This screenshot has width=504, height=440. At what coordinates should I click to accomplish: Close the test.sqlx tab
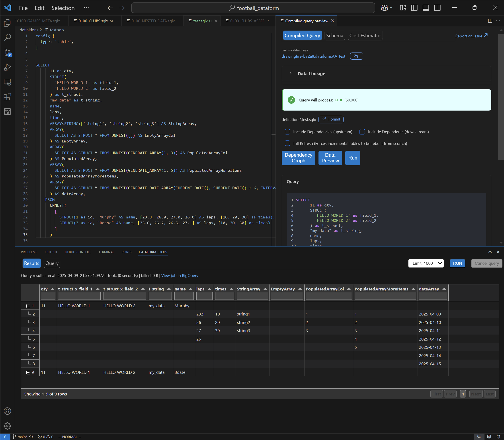point(216,21)
